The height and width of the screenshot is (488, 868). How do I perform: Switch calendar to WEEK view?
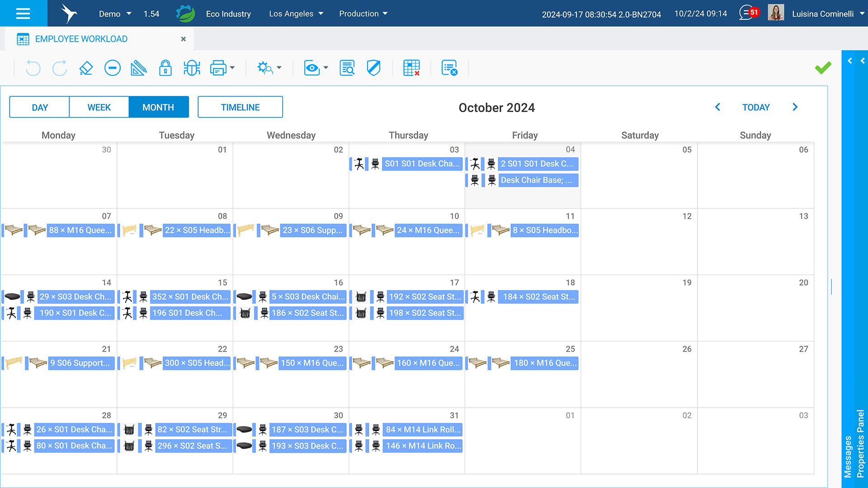pos(99,107)
